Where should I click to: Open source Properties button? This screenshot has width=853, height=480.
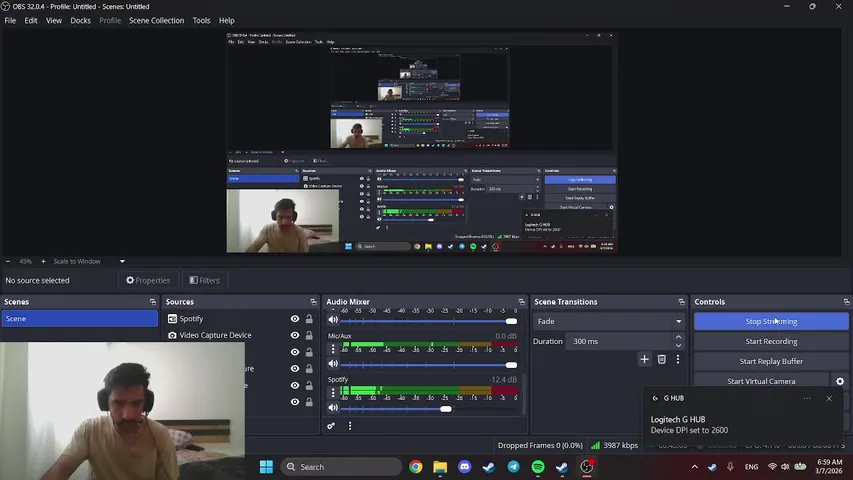click(x=148, y=280)
